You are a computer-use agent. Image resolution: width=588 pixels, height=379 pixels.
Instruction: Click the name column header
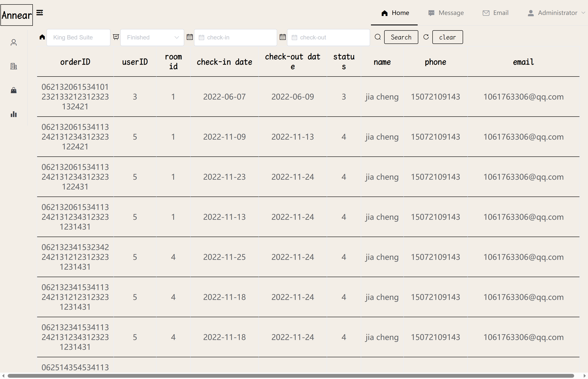[382, 62]
